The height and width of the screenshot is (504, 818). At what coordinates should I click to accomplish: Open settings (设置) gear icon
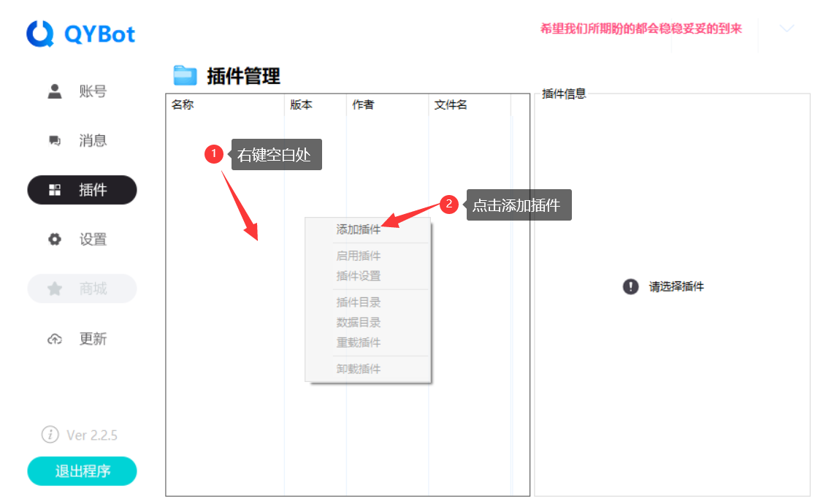tap(55, 240)
